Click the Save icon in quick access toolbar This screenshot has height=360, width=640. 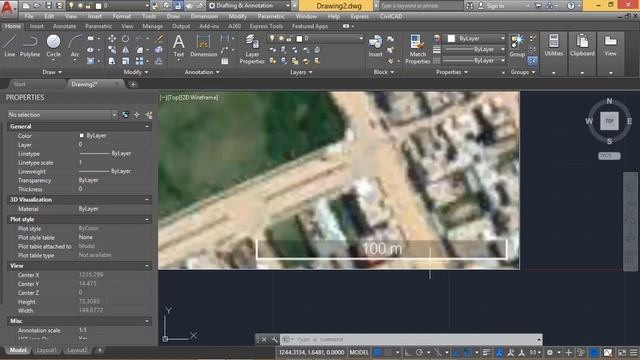pyautogui.click(x=49, y=6)
